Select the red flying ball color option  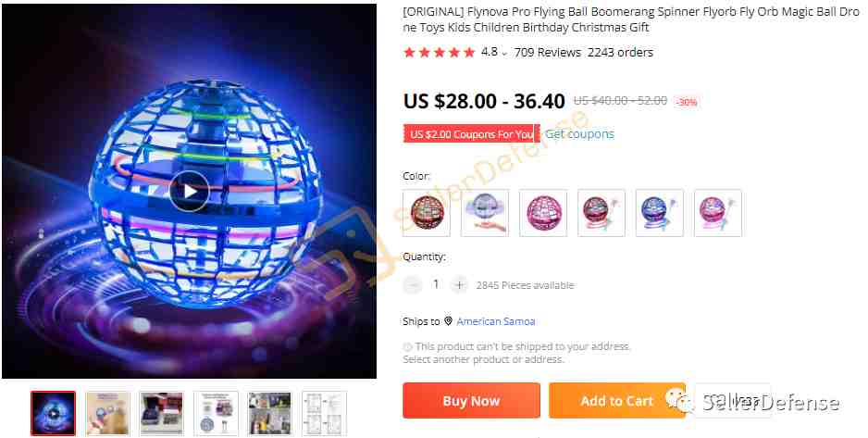(x=427, y=213)
